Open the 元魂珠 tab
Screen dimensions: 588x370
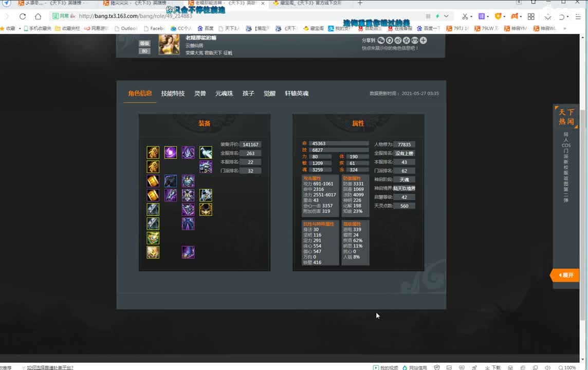(x=224, y=94)
